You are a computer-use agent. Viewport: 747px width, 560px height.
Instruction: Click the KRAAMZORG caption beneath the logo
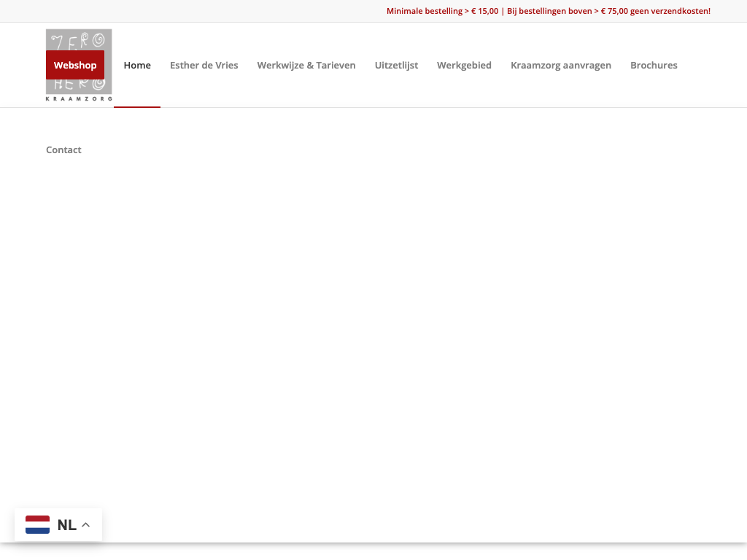point(79,98)
